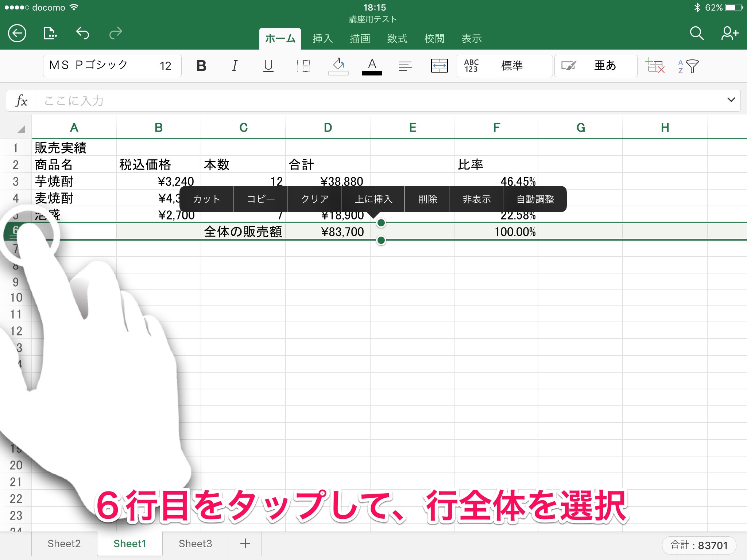This screenshot has height=560, width=747.
Task: Open cell borders tool
Action: tap(303, 66)
